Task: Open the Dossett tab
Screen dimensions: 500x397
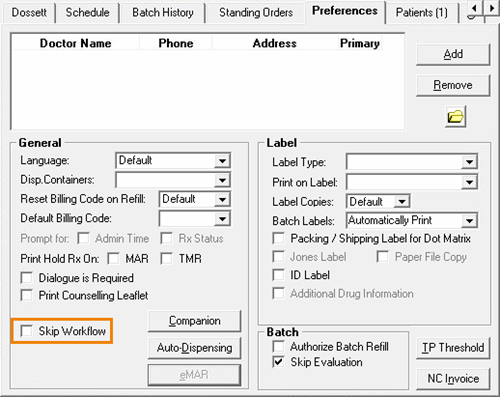Action: point(29,13)
